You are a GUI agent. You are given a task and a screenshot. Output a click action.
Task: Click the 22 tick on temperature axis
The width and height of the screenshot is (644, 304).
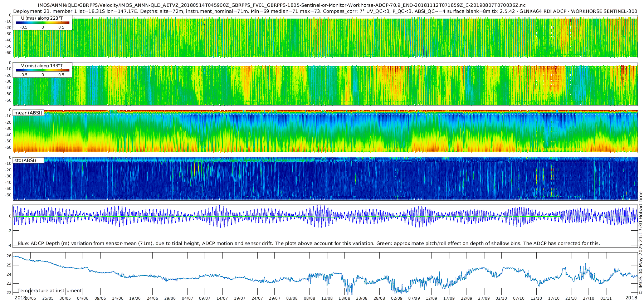pyautogui.click(x=9, y=293)
